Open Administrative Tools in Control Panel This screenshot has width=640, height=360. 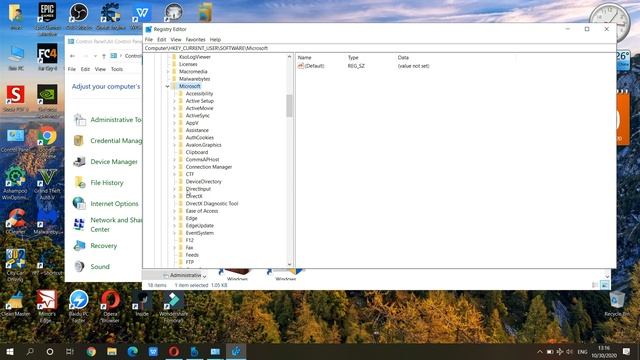point(116,120)
